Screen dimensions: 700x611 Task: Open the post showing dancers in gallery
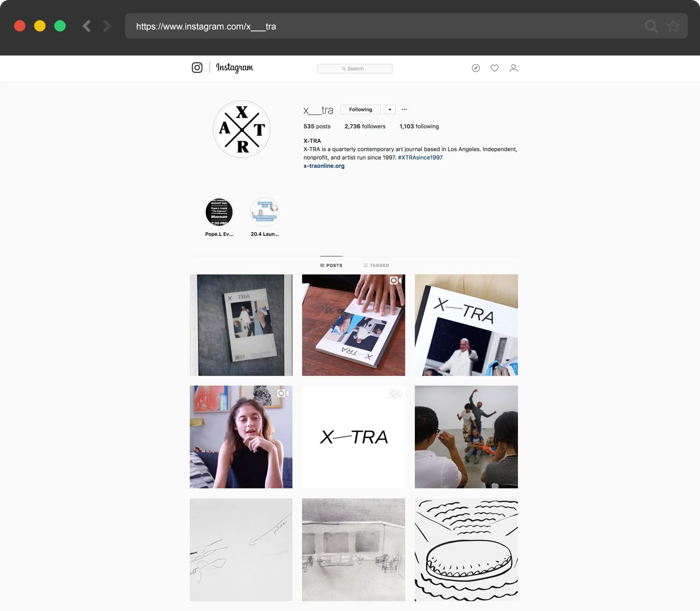point(466,437)
